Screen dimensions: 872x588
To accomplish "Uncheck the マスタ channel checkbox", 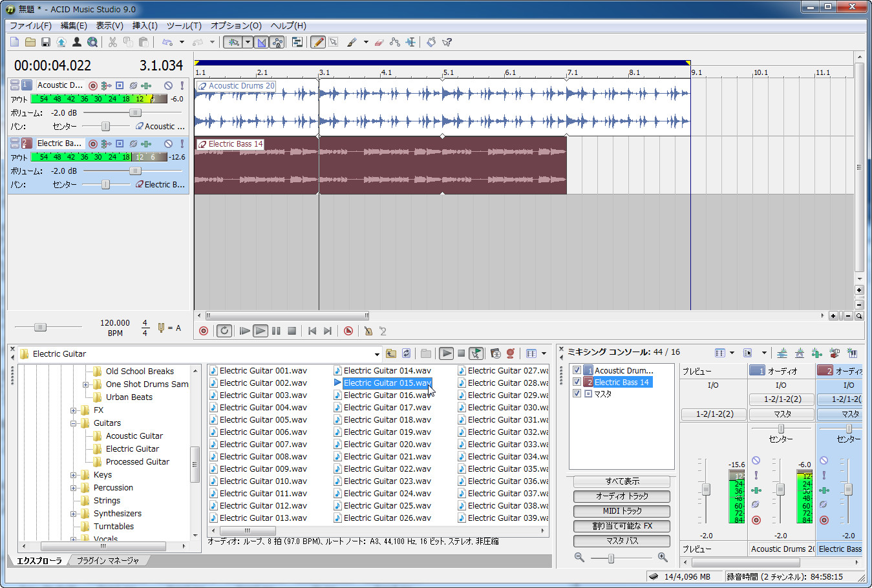I will click(x=577, y=393).
